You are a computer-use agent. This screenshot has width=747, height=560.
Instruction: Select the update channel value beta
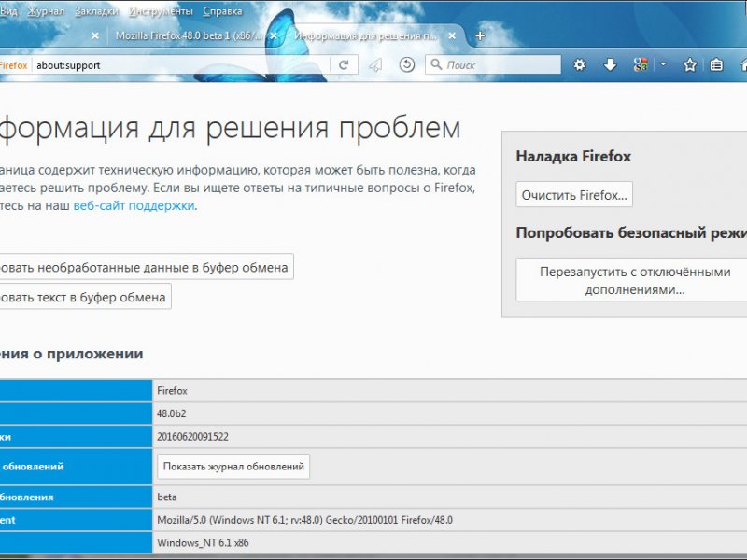(167, 497)
